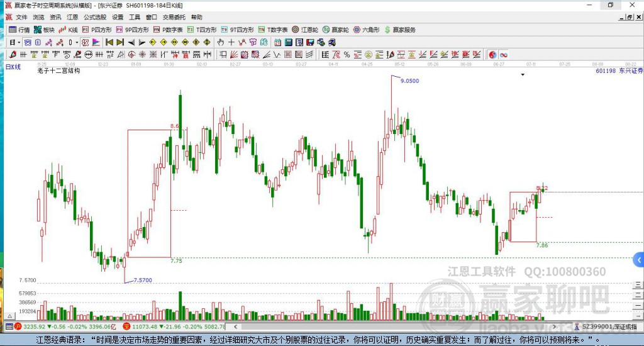Click the small black arrow above the chart

[523, 75]
